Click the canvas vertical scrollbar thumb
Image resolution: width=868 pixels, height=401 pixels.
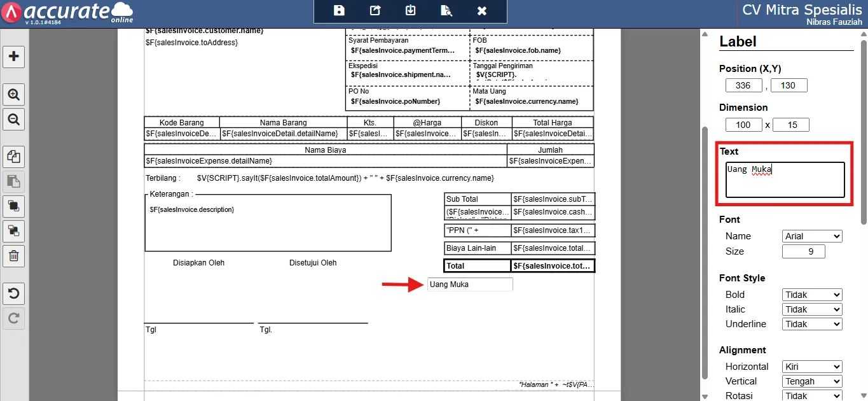click(703, 251)
